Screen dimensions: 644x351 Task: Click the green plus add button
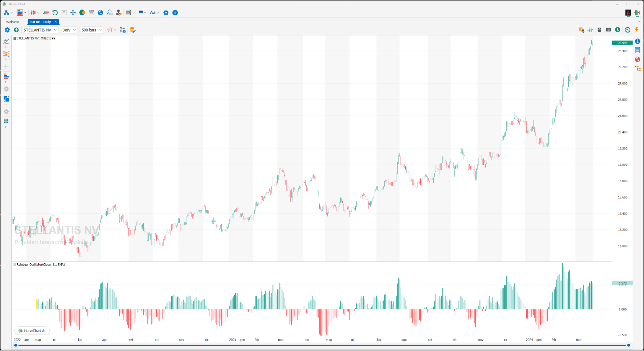(16, 30)
